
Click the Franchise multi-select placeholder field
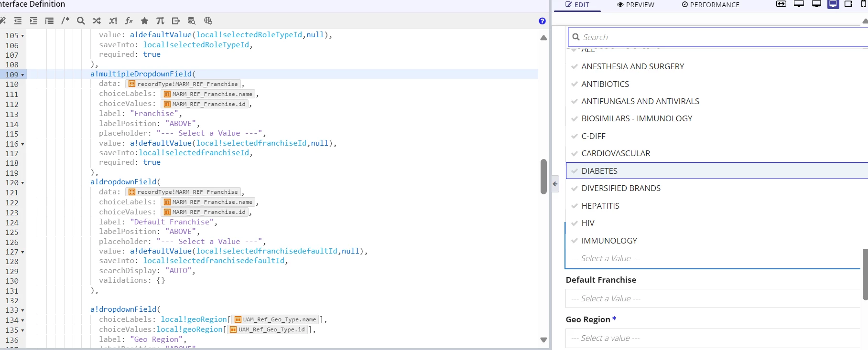point(713,258)
